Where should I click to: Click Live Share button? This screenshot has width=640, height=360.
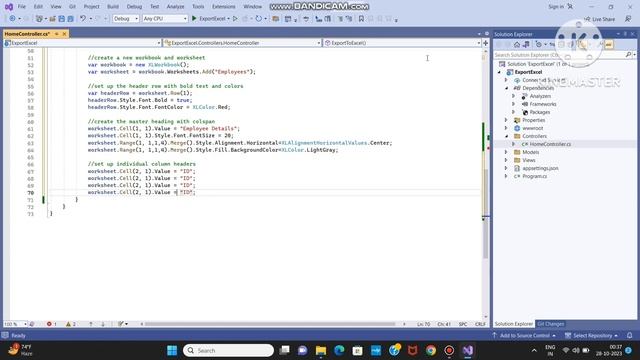600,19
